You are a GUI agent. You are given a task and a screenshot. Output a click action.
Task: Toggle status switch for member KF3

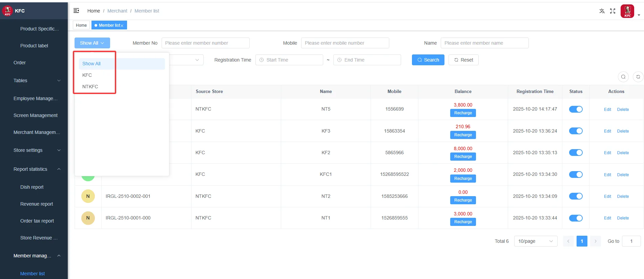576,131
